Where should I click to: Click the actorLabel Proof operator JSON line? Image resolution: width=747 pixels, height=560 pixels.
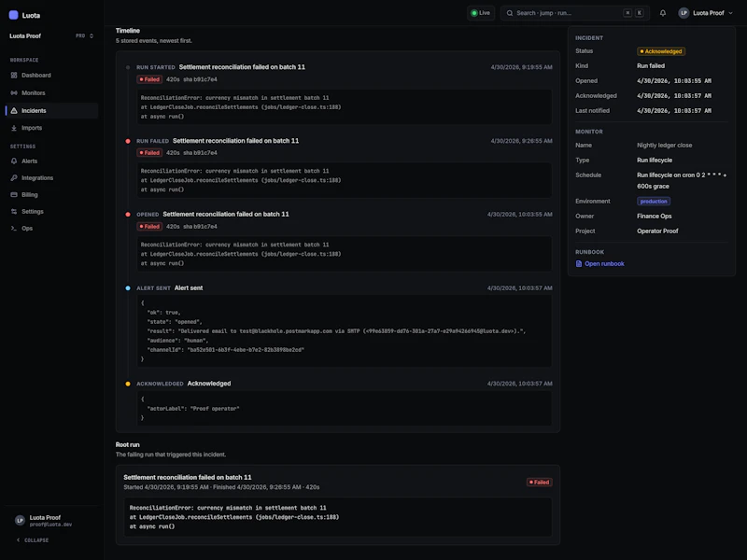tap(193, 409)
